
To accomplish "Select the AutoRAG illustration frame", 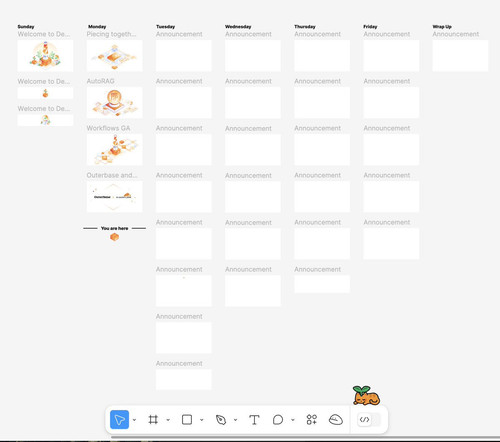I will pos(114,103).
